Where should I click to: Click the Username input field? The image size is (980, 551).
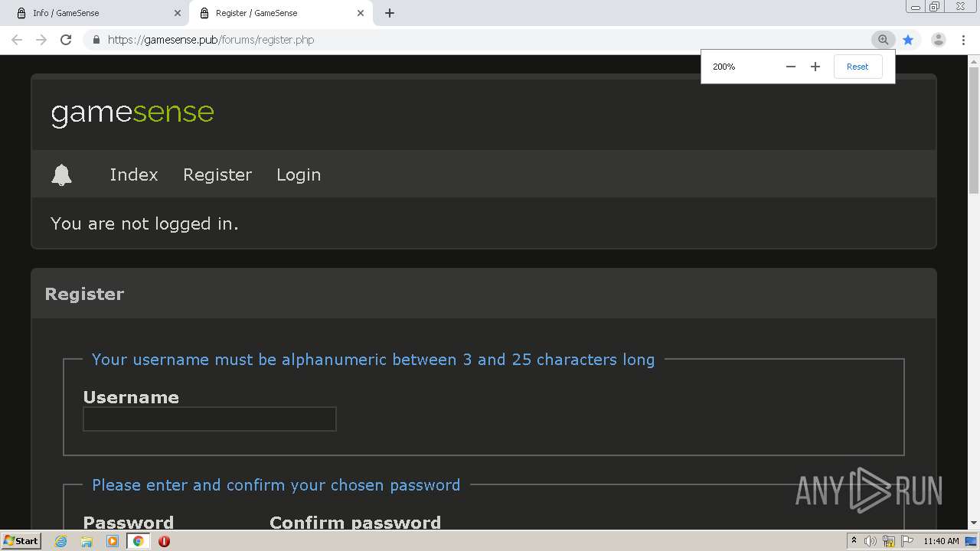coord(210,419)
